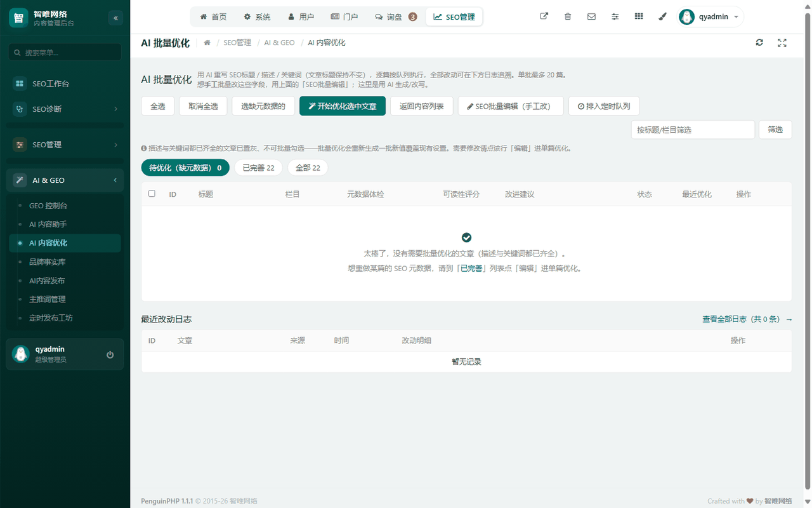Screen dimensions: 812x508
Task: Click the 全选 button
Action: coord(158,106)
